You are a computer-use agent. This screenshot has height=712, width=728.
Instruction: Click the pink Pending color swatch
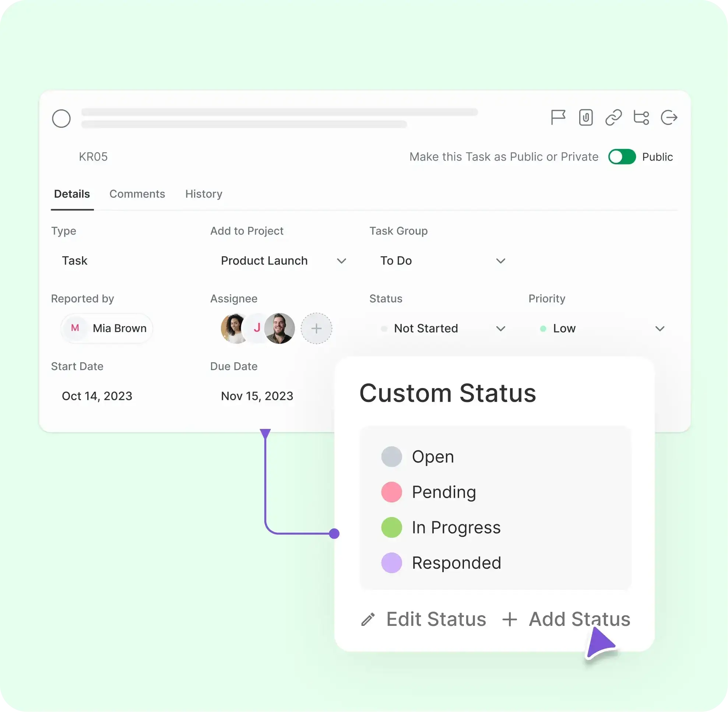click(x=391, y=492)
